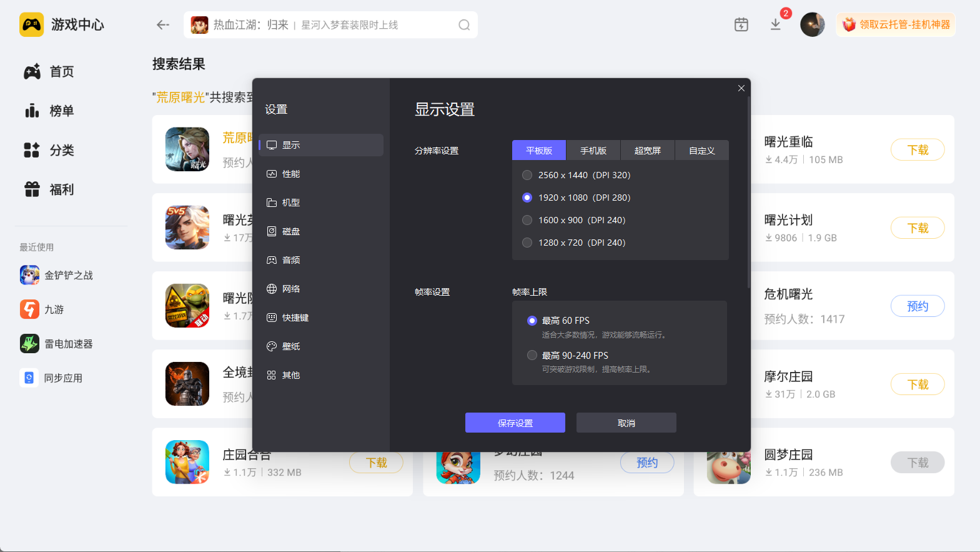Screen dimensions: 980x552
Task: Select 壁纸 settings category
Action: 321,346
